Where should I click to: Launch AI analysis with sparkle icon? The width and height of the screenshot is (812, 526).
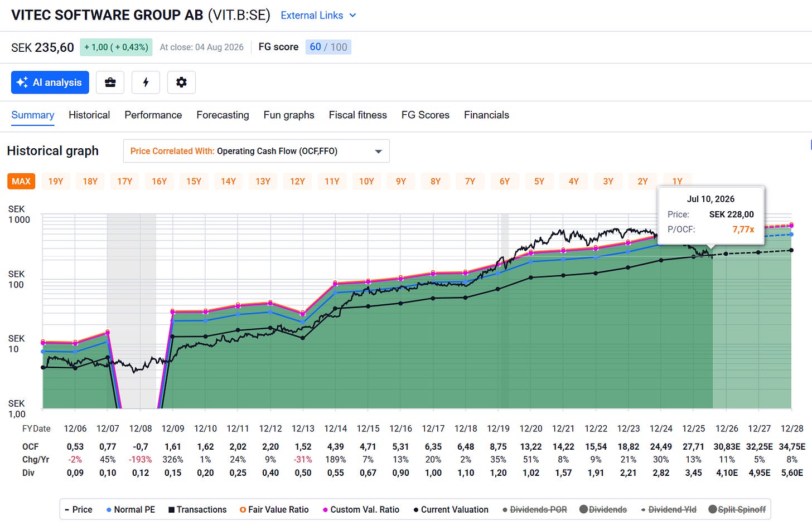point(50,82)
